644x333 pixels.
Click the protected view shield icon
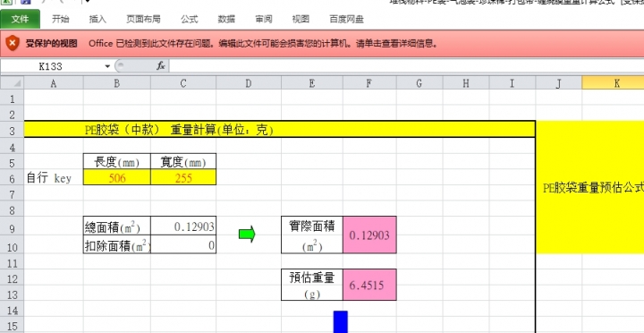click(x=13, y=43)
